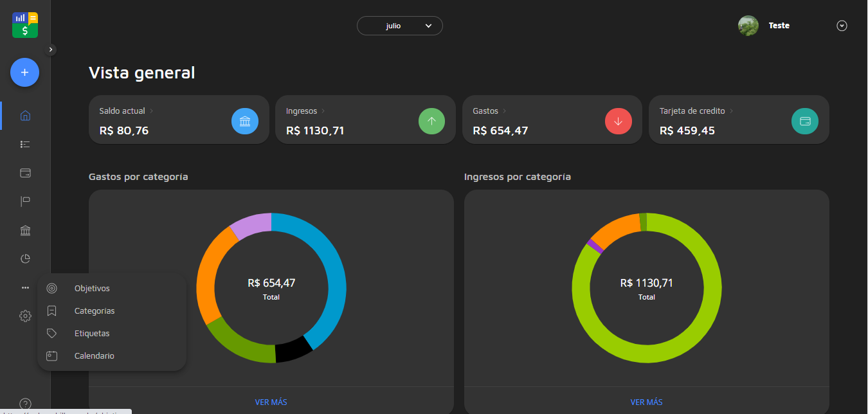Screen dimensions: 868x414
Task: Click the three dots more options icon
Action: 25,288
